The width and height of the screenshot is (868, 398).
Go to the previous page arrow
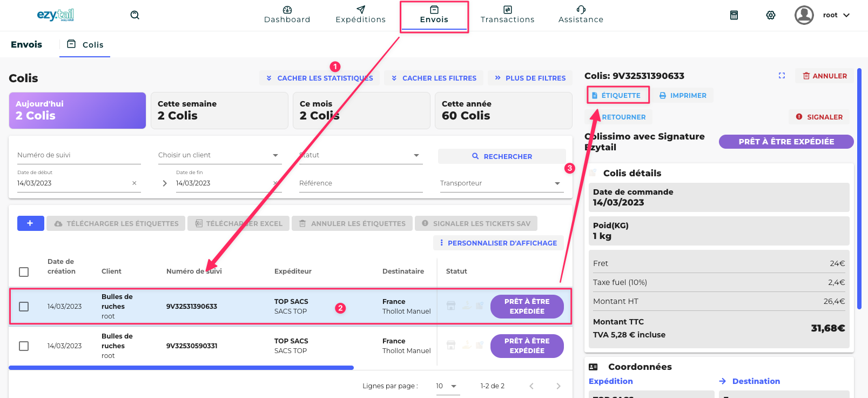click(x=531, y=386)
